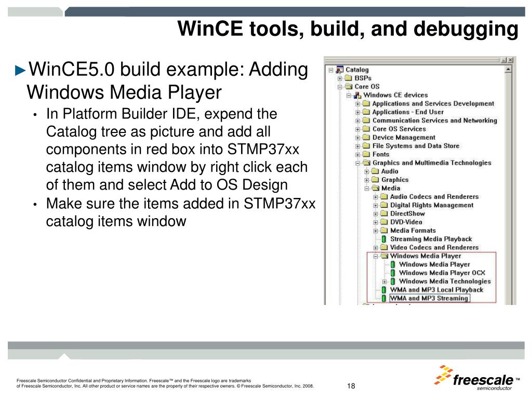Image resolution: width=532 pixels, height=399 pixels.
Task: Select the Catalog tree label
Action: tap(357, 70)
